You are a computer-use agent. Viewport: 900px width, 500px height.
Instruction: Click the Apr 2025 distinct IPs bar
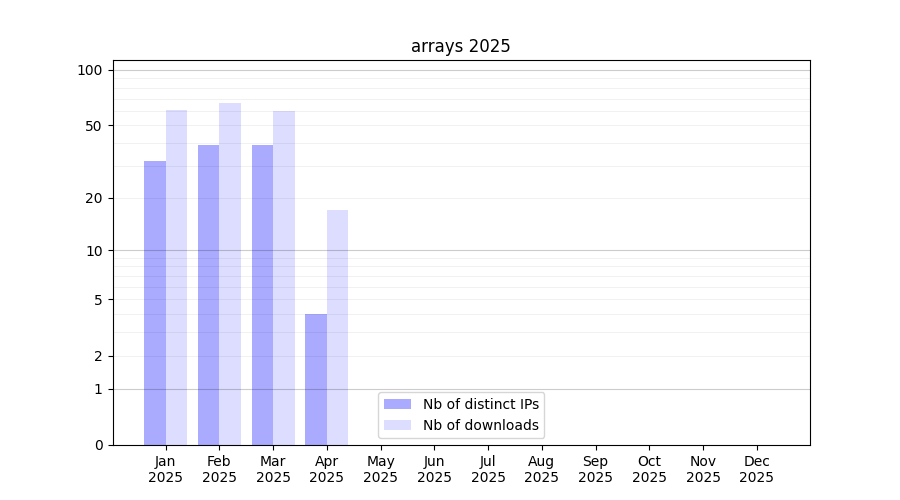(x=316, y=379)
